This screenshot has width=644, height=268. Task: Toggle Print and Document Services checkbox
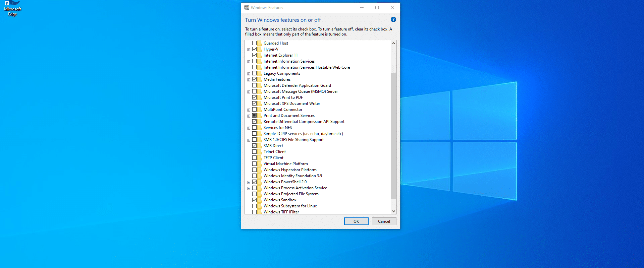(255, 116)
